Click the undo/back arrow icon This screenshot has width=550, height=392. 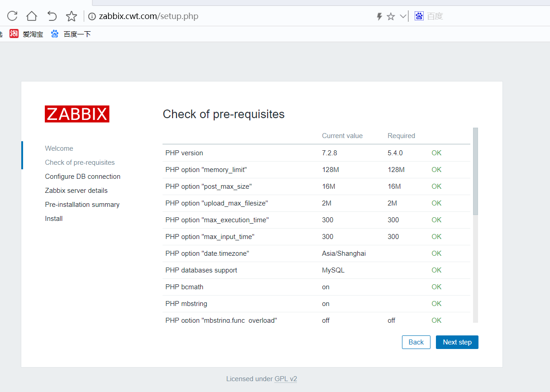point(52,16)
